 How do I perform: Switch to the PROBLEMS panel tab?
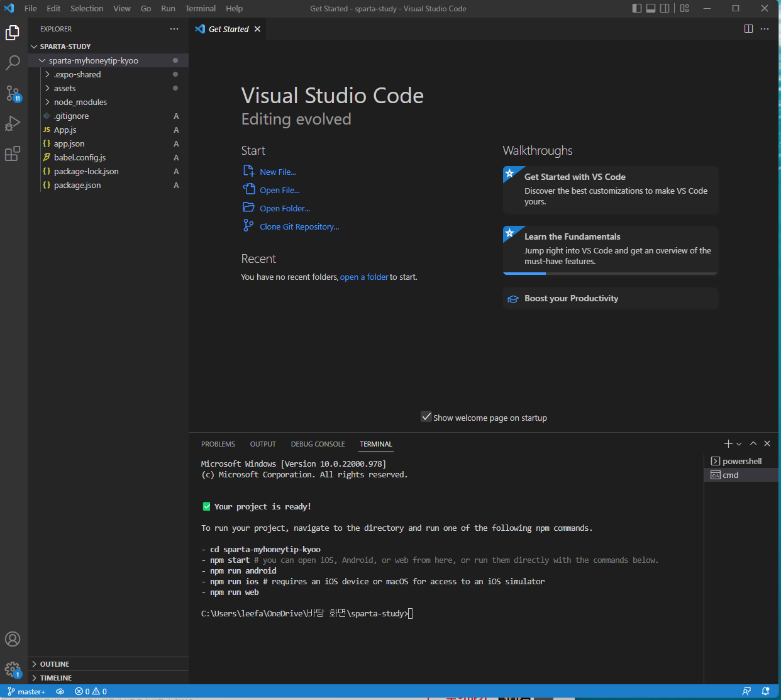(x=218, y=444)
